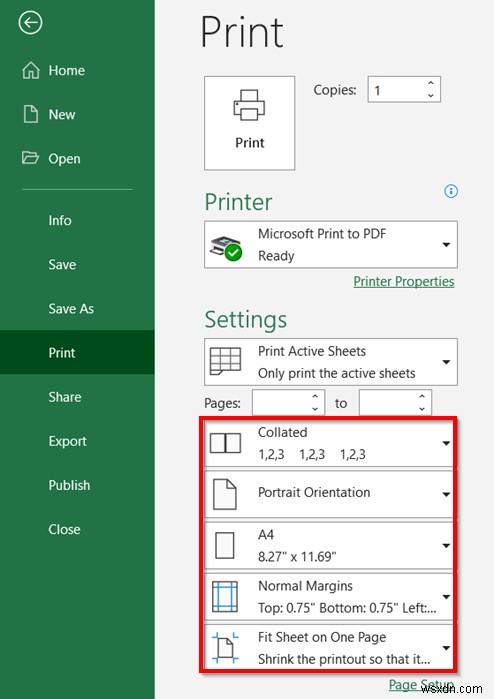Viewport: 494px width, 699px height.
Task: Click the Home house icon
Action: pos(31,70)
